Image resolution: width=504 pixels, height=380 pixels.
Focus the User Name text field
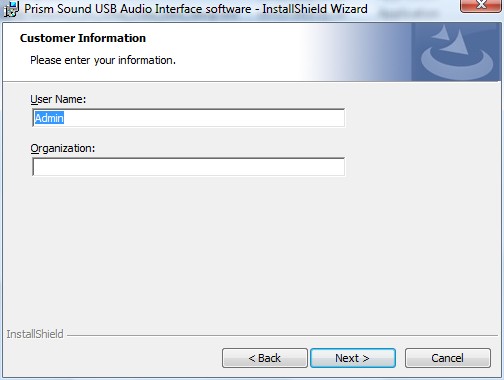coord(189,118)
